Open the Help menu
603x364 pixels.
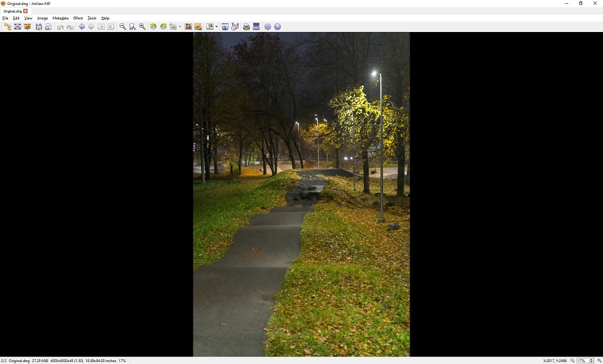(105, 18)
